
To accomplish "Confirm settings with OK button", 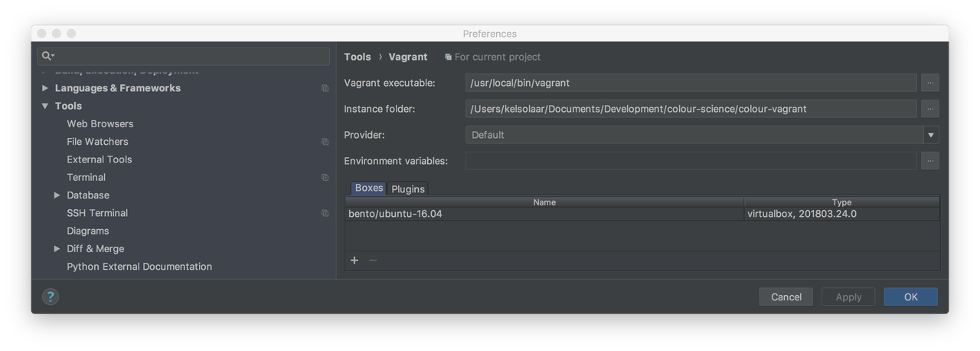I will tap(911, 297).
